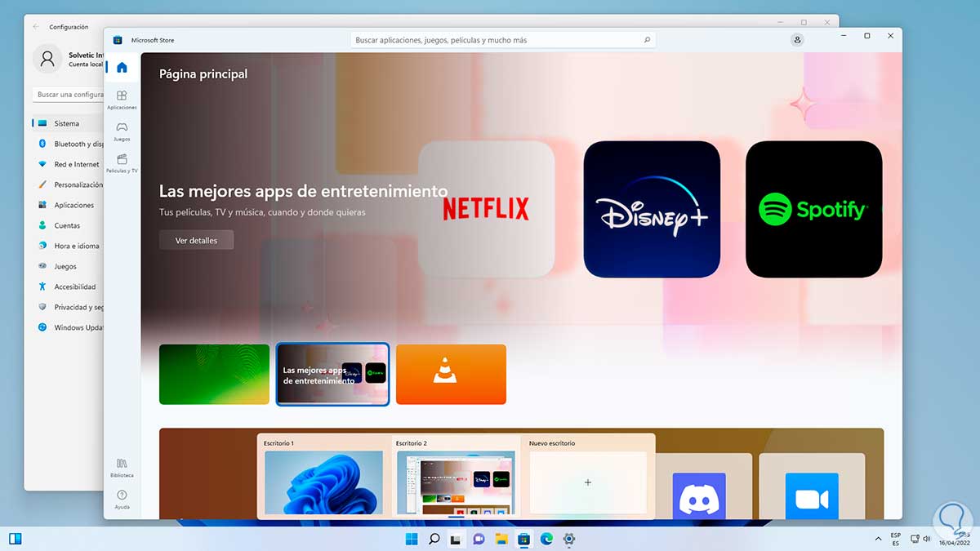Select the Las mejores apps carousel thumbnail
The height and width of the screenshot is (551, 980).
tap(333, 375)
